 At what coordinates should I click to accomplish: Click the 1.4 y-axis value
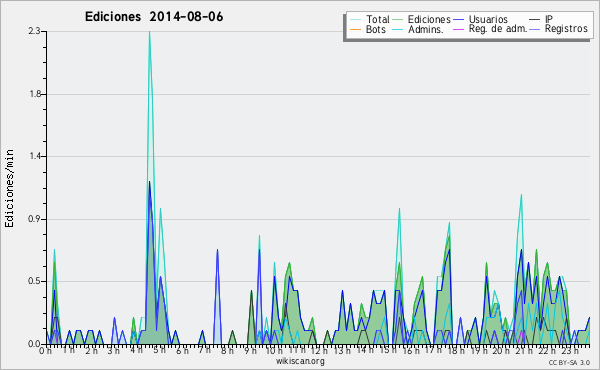tap(34, 156)
